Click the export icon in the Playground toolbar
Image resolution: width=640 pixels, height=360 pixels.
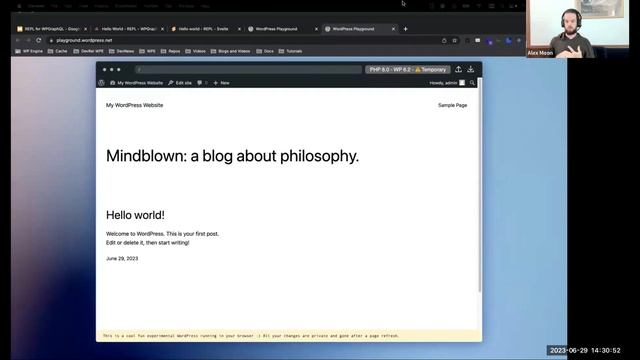click(458, 69)
